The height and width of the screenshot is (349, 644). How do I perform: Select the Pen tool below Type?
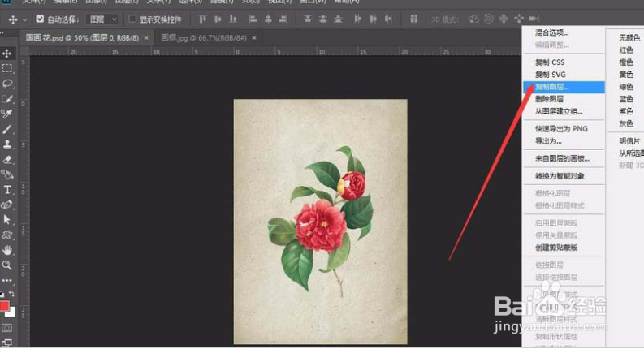click(x=7, y=205)
